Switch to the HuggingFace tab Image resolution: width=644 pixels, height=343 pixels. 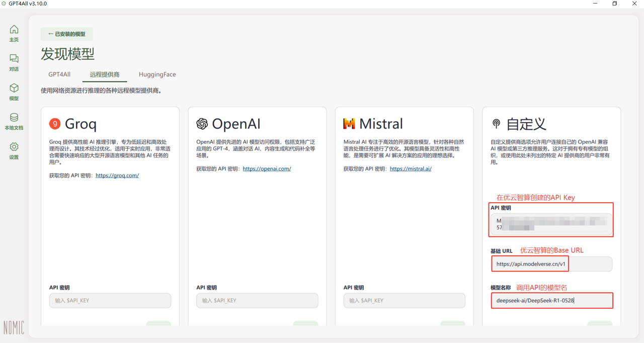click(157, 74)
